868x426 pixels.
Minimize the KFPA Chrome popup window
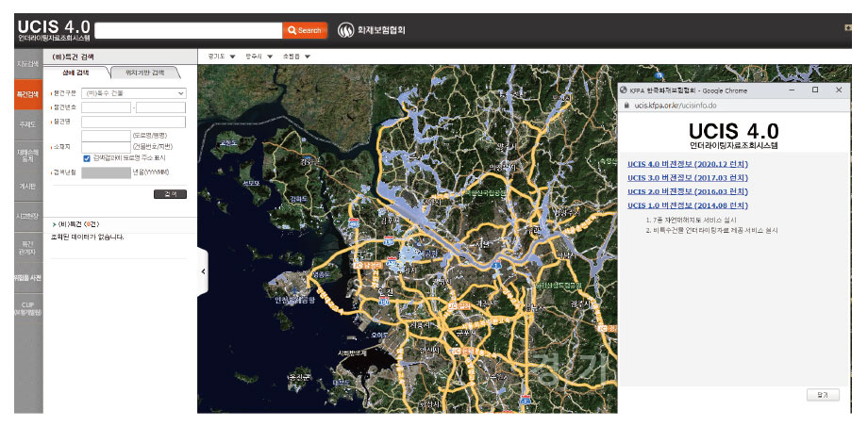tap(793, 90)
